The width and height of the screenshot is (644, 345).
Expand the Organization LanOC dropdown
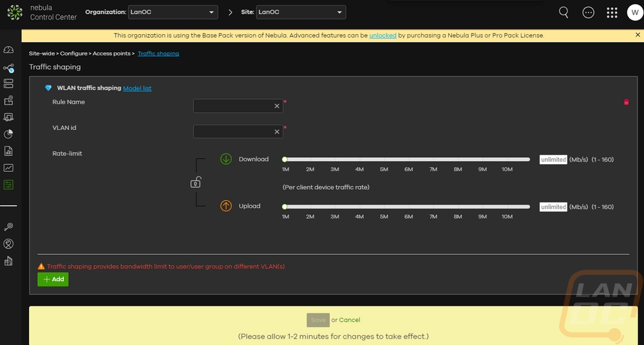click(173, 12)
